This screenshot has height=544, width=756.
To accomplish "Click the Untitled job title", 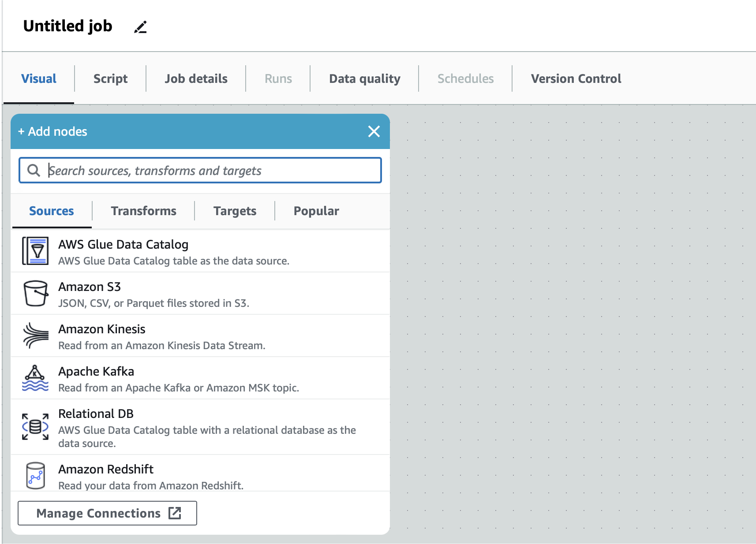I will [x=68, y=26].
